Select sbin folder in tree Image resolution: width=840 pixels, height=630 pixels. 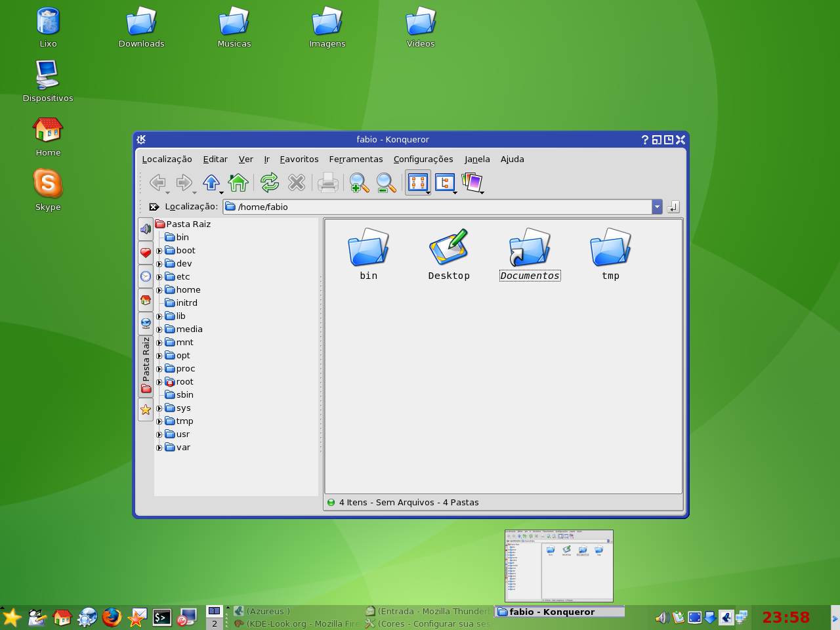[x=179, y=395]
